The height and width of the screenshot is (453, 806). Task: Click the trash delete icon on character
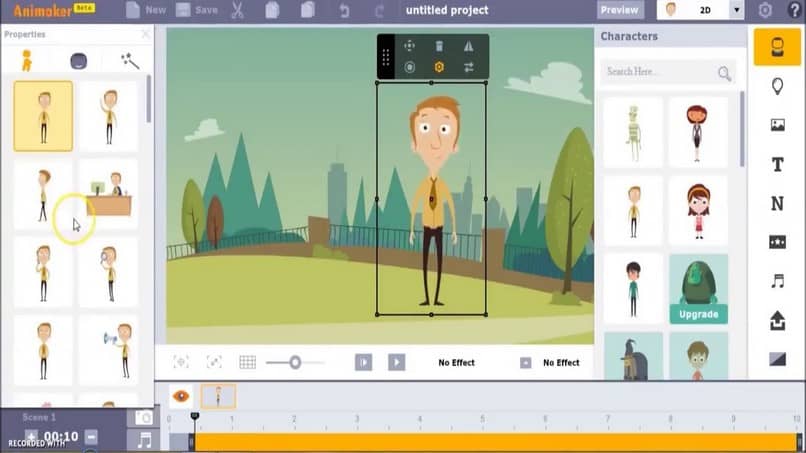(x=439, y=46)
